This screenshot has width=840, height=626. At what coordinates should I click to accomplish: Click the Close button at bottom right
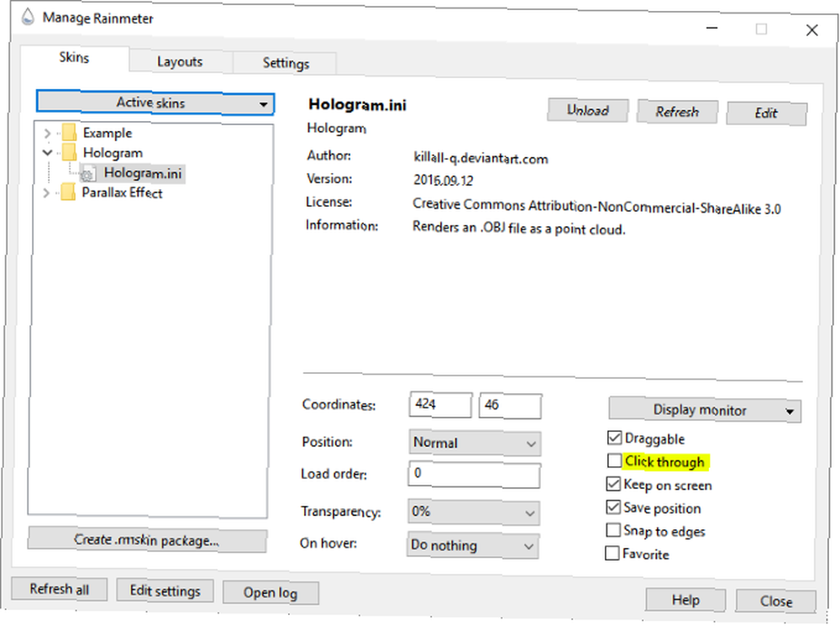[x=775, y=602]
